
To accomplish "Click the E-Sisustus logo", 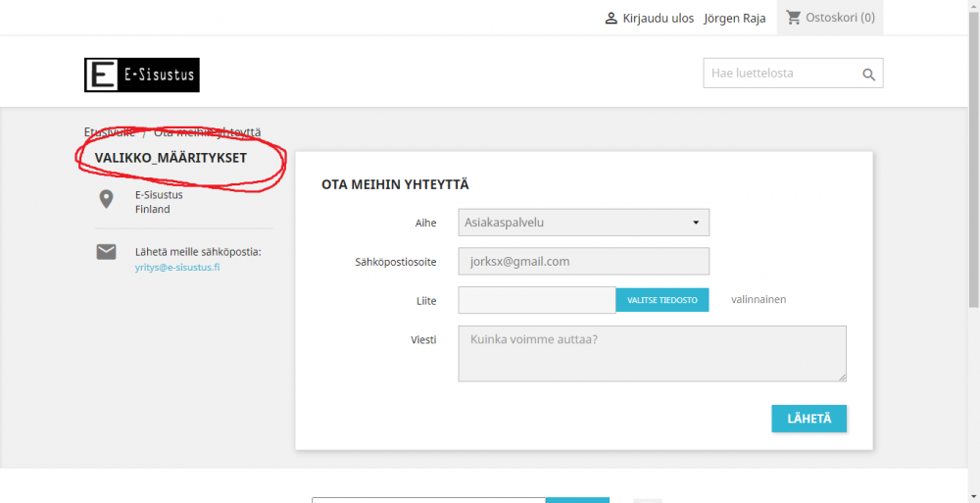I will tap(142, 75).
